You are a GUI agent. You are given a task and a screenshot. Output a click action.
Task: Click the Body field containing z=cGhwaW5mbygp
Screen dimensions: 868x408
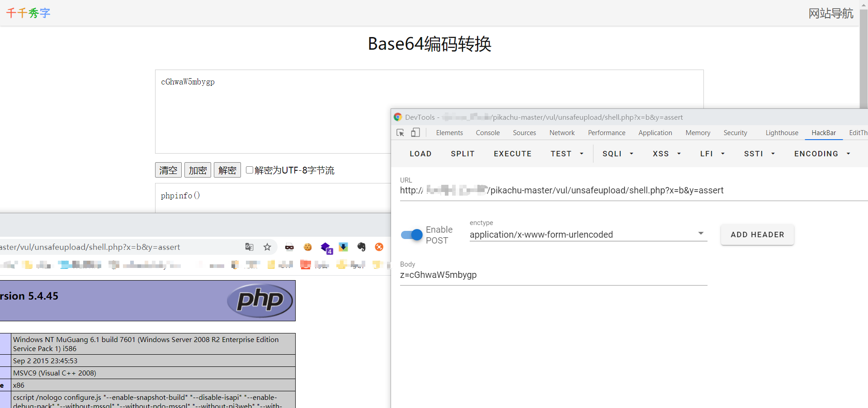pyautogui.click(x=553, y=275)
